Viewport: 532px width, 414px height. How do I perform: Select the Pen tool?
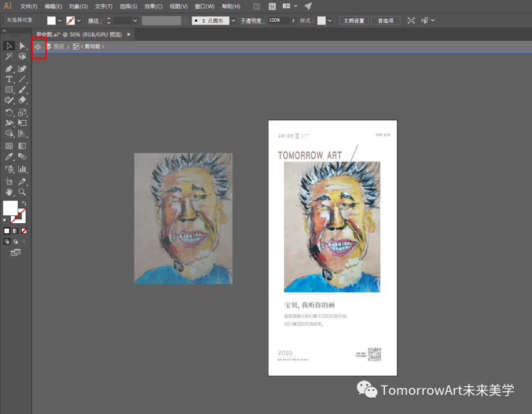pos(9,69)
